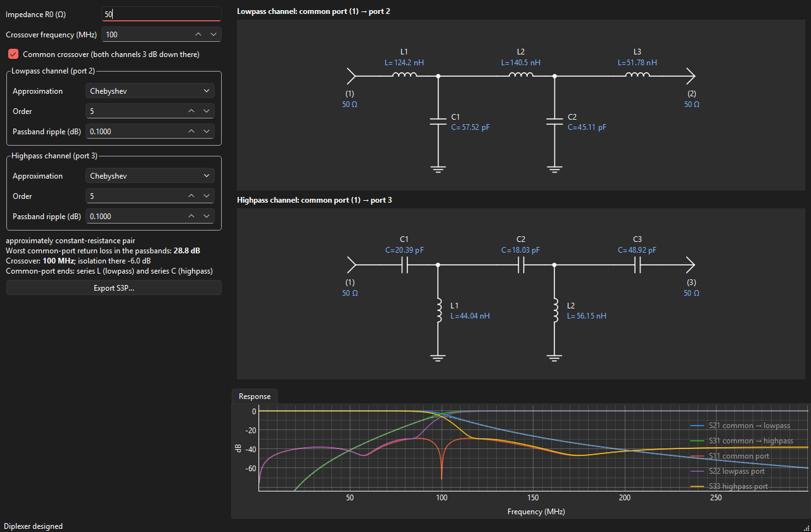Decrease the crossover frequency with down arrow
811x532 pixels.
(x=213, y=34)
